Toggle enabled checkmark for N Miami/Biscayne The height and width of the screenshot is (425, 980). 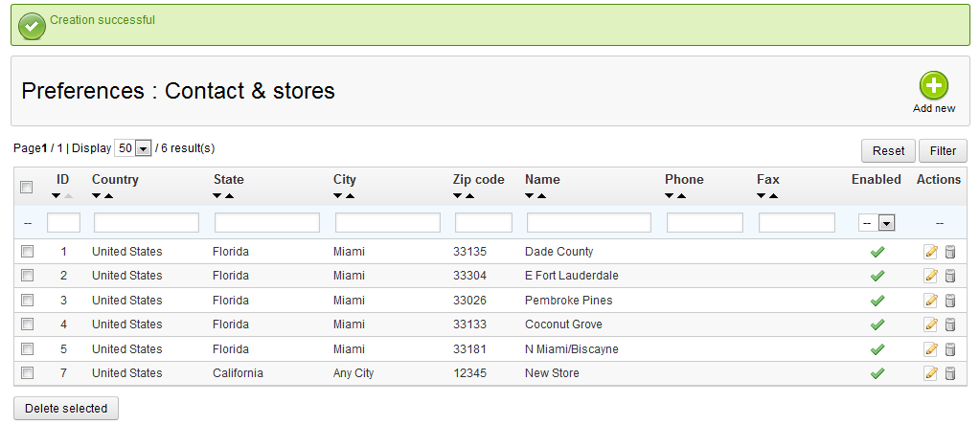(x=877, y=348)
